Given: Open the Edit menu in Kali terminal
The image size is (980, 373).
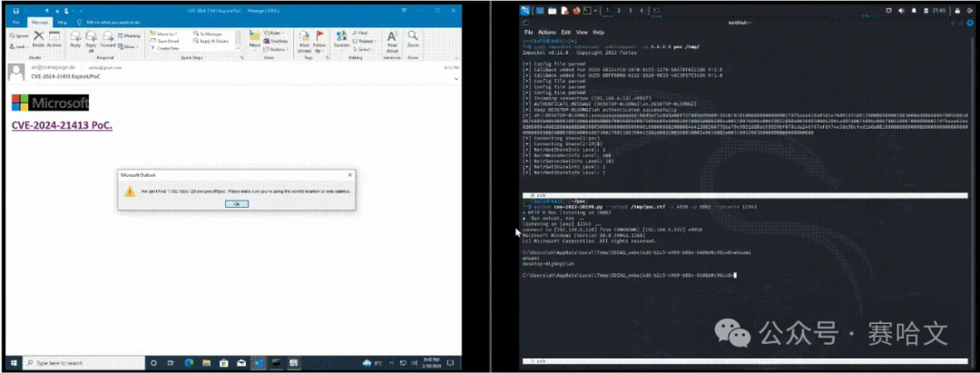Looking at the screenshot, I should pyautogui.click(x=565, y=32).
